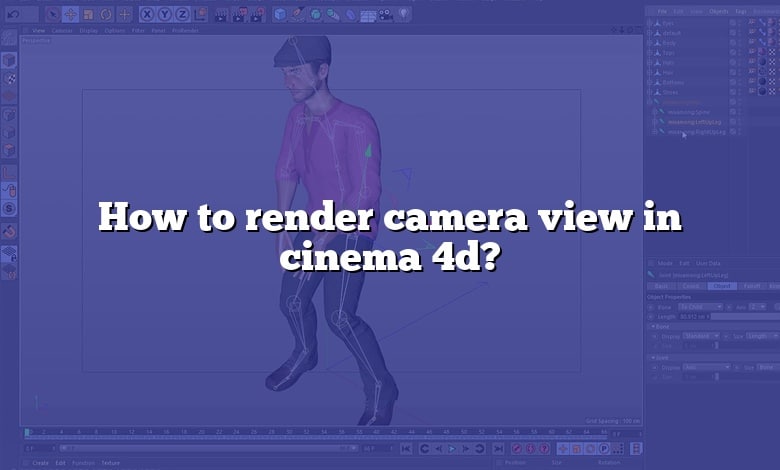Toggle the Z axis lock
Viewport: 780px width, 470px height.
(183, 15)
